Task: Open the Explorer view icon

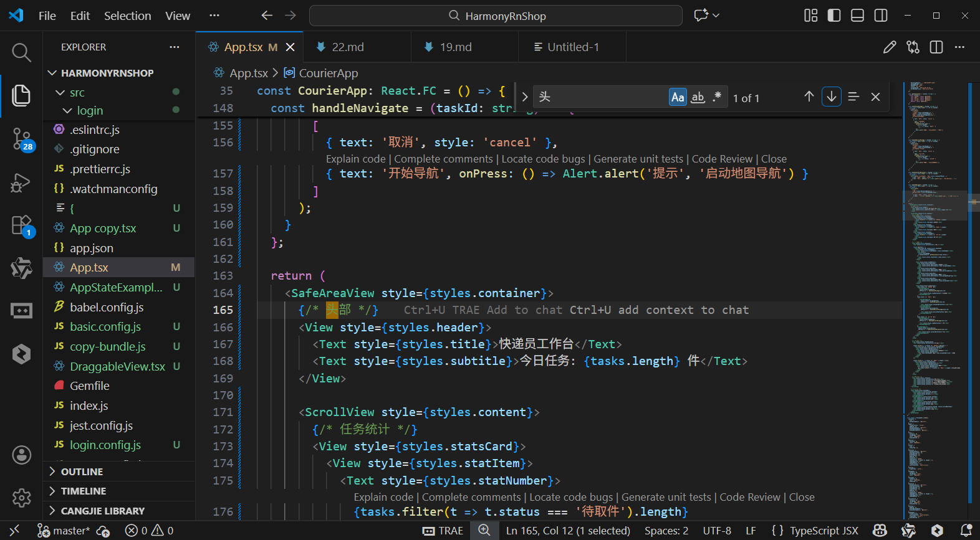Action: (x=21, y=95)
